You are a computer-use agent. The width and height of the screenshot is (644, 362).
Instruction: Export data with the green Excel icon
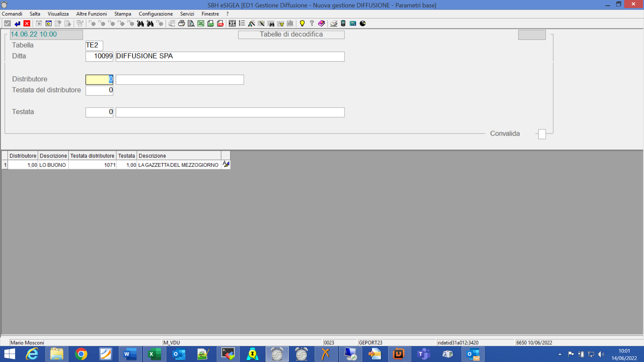pos(201,23)
